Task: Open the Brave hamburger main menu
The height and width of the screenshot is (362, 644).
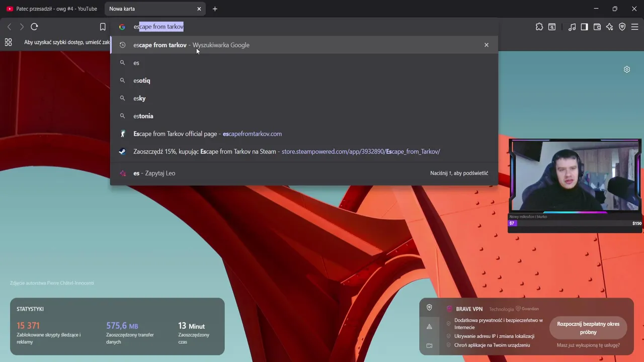Action: (x=634, y=27)
